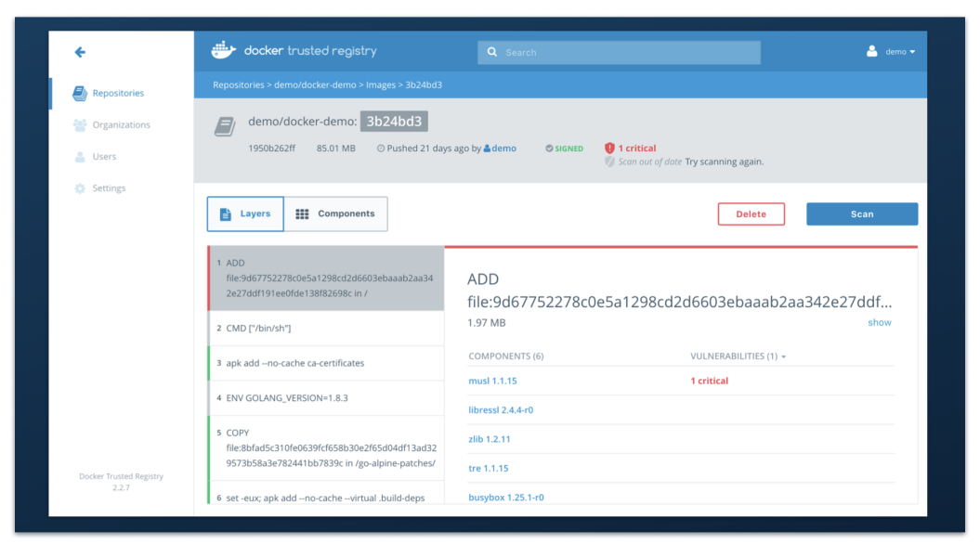Click the show link for the layer command
Viewport: 980px width, 544px height.
pos(880,323)
